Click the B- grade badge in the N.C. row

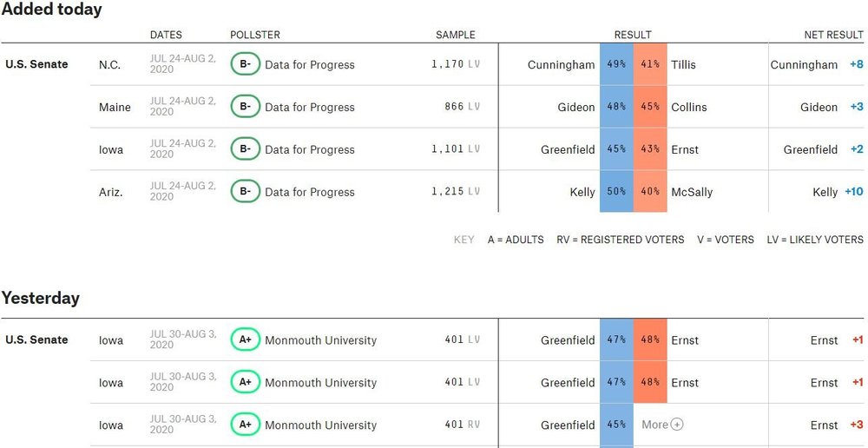point(245,64)
